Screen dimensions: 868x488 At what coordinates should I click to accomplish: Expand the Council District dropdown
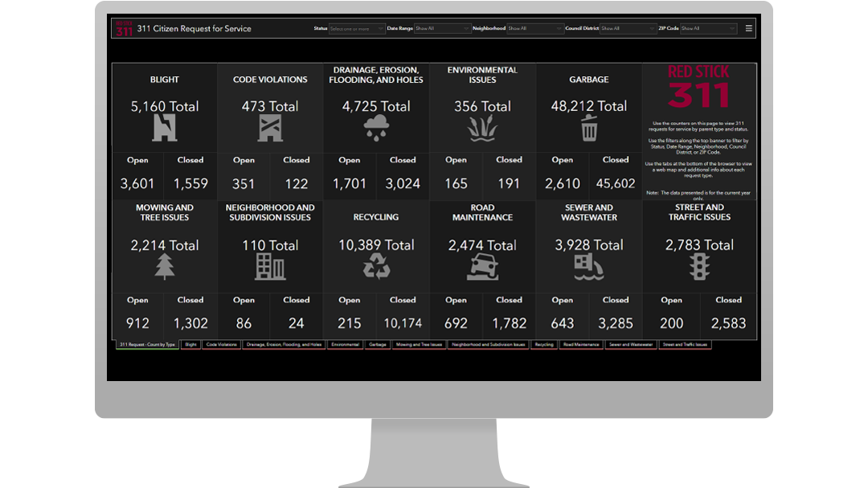coord(628,28)
